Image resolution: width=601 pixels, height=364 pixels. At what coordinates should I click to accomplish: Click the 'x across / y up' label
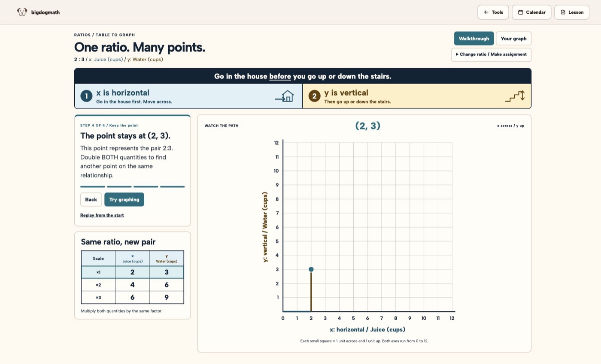510,126
